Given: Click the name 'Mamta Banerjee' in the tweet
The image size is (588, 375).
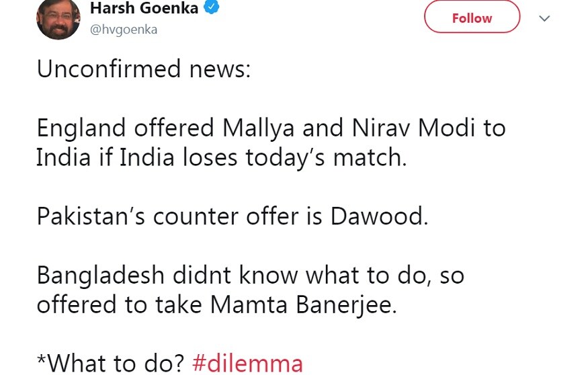Looking at the screenshot, I should tap(303, 304).
